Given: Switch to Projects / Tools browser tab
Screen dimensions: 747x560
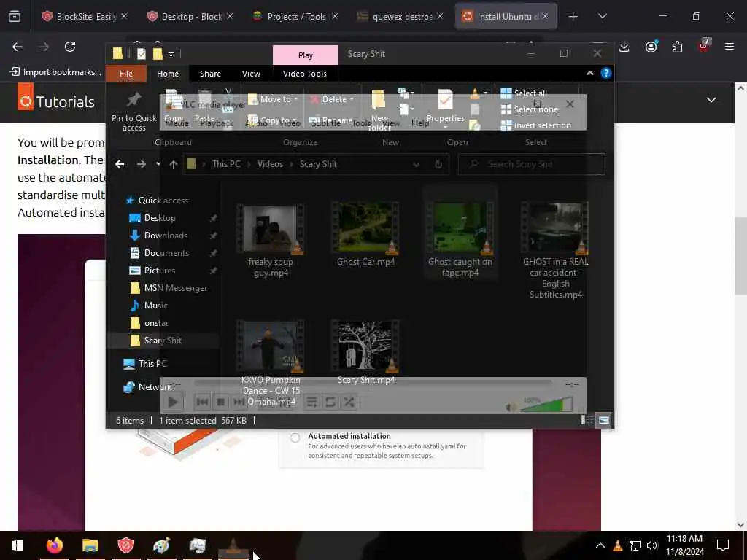Looking at the screenshot, I should (x=296, y=17).
